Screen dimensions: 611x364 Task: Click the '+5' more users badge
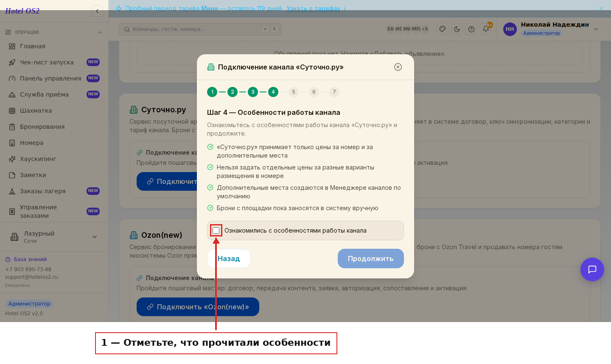tap(425, 29)
